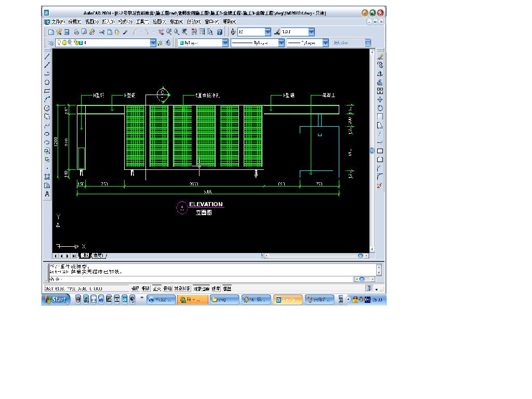Open the Layer Properties Manager icon
This screenshot has width=532, height=399.
[x=51, y=43]
